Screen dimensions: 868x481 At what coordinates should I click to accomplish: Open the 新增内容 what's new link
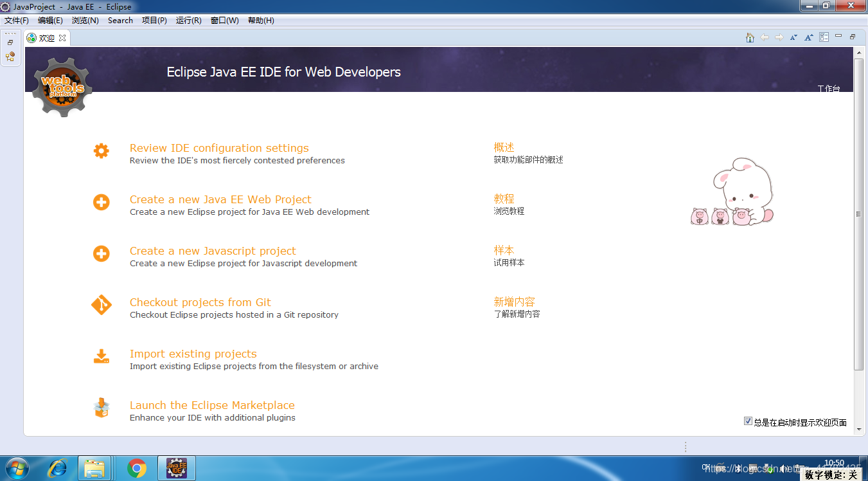(x=514, y=302)
